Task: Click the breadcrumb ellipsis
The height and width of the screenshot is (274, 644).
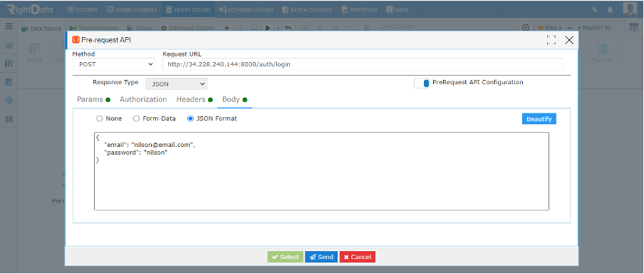Action: [x=570, y=28]
